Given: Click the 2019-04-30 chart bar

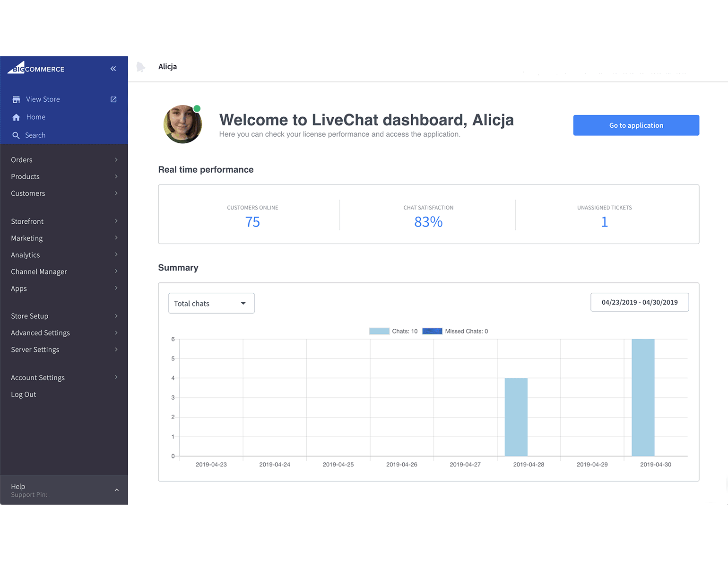Looking at the screenshot, I should point(643,398).
